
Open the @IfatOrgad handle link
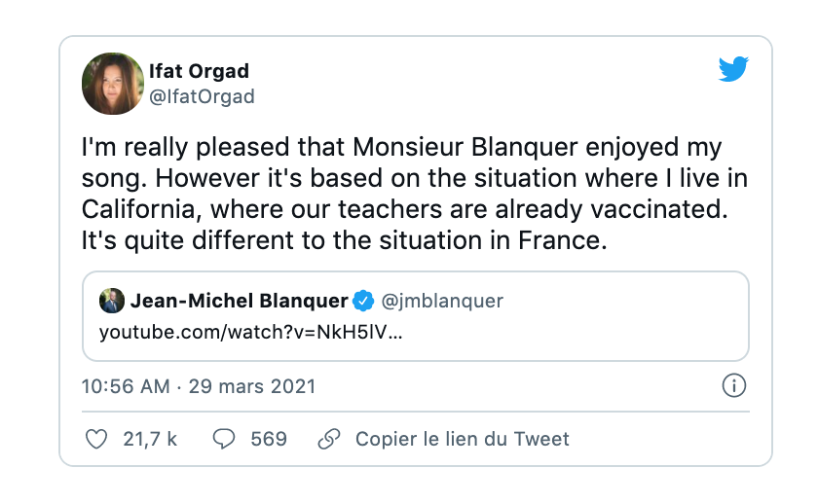[203, 96]
